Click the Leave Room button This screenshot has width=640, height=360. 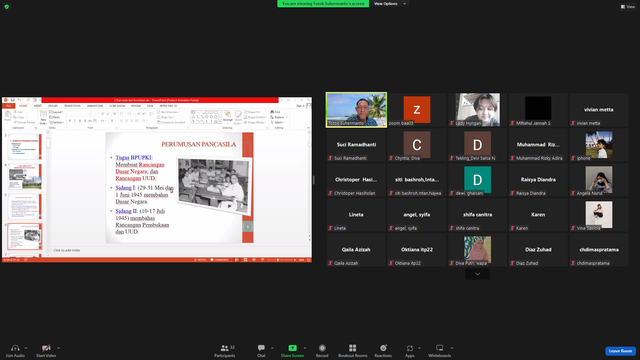[x=620, y=351]
